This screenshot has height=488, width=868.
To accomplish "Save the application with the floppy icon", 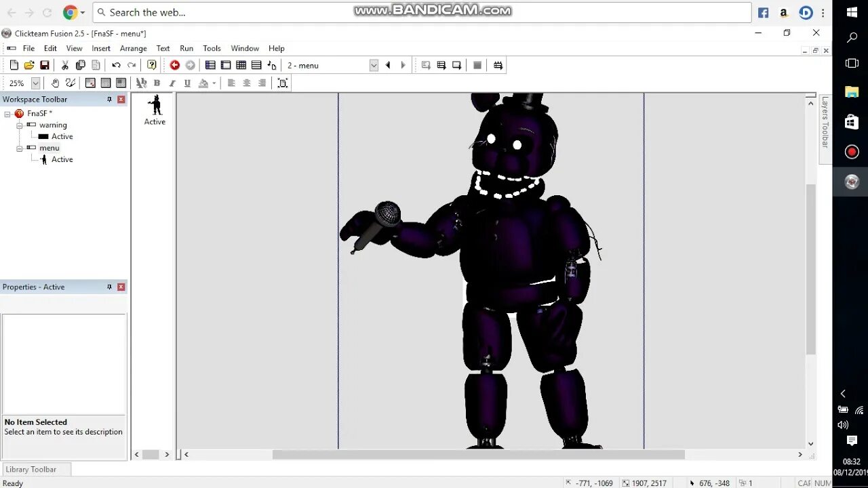I will [45, 65].
